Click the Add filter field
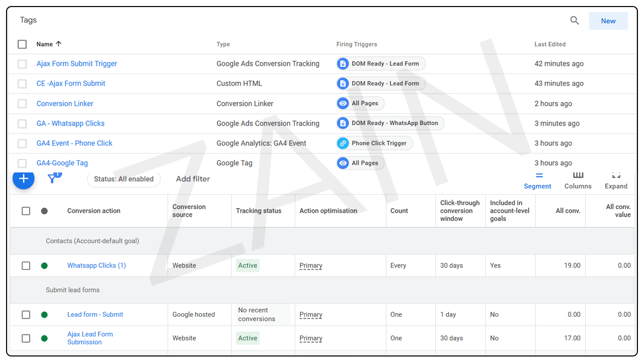 [193, 179]
